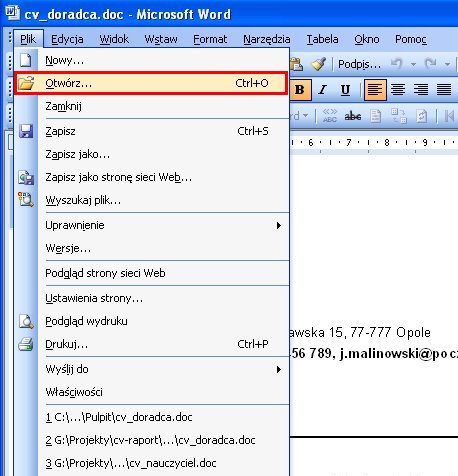Screen dimensions: 458x476
Task: Click the new document icon beside Nowy
Action: click(26, 60)
